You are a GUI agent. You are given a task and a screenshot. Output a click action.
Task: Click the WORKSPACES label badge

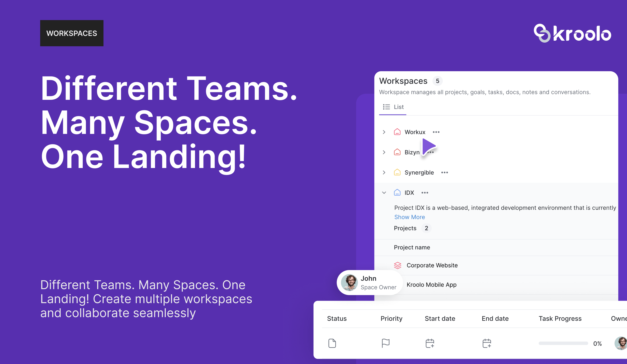72,33
